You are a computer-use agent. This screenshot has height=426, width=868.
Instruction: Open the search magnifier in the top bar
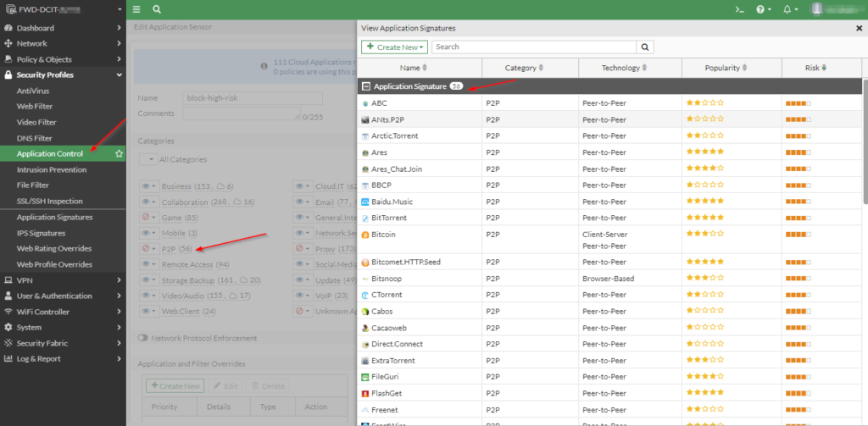157,9
